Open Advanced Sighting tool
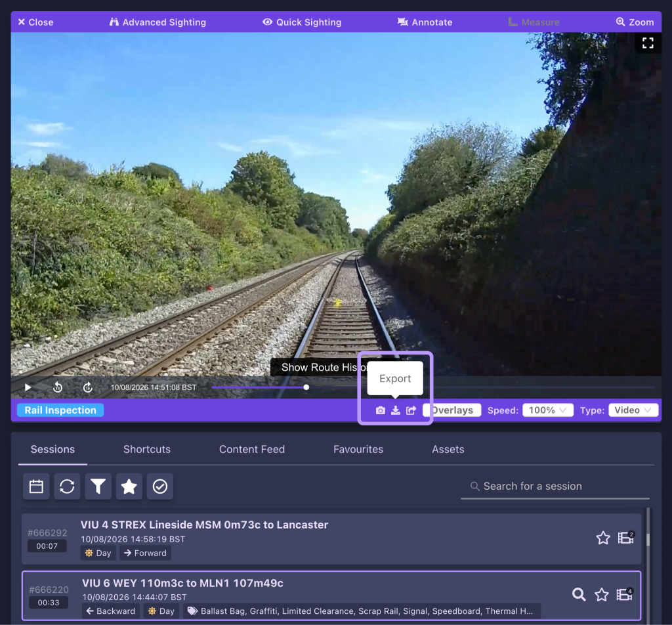 (157, 22)
